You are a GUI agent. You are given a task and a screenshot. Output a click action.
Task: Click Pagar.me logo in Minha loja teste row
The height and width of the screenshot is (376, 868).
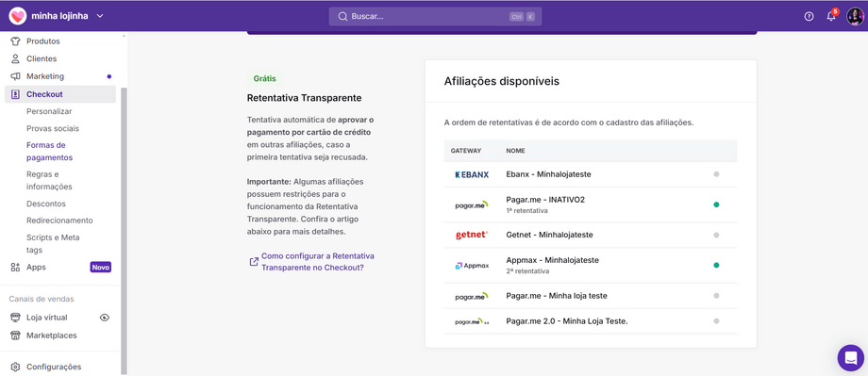click(472, 296)
